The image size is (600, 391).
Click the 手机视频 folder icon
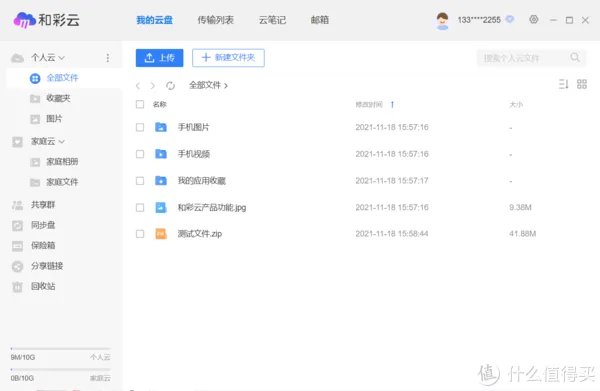(x=161, y=154)
